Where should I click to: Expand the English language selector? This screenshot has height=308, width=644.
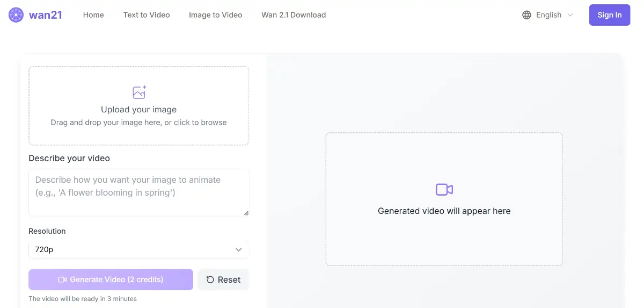pyautogui.click(x=548, y=15)
